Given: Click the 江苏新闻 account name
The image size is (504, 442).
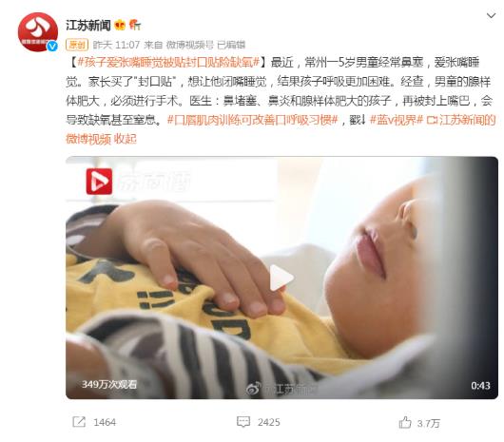Looking at the screenshot, I should tap(88, 26).
